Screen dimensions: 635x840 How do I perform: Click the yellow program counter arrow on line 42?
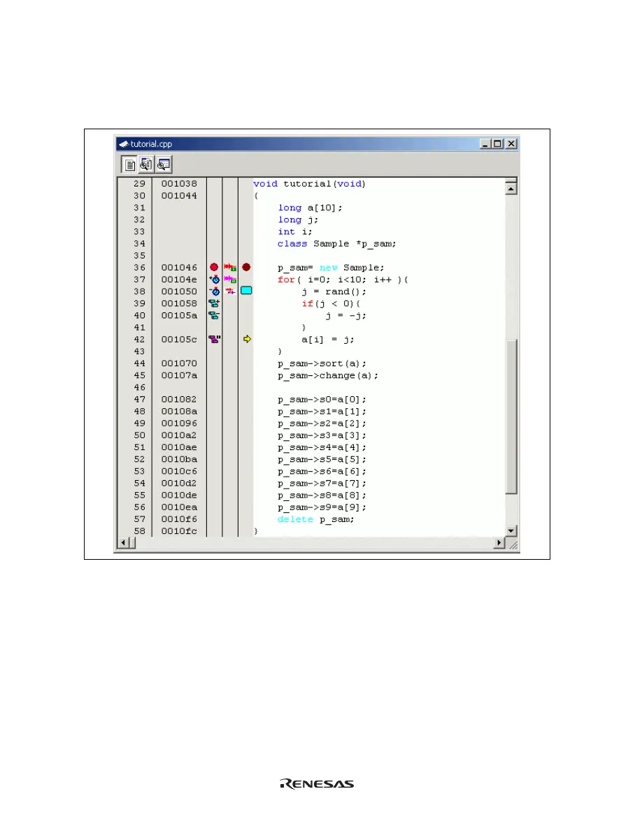(246, 339)
